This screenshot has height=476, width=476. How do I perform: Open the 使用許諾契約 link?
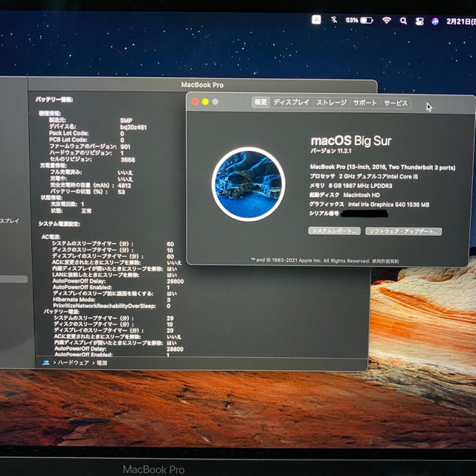coord(385,261)
